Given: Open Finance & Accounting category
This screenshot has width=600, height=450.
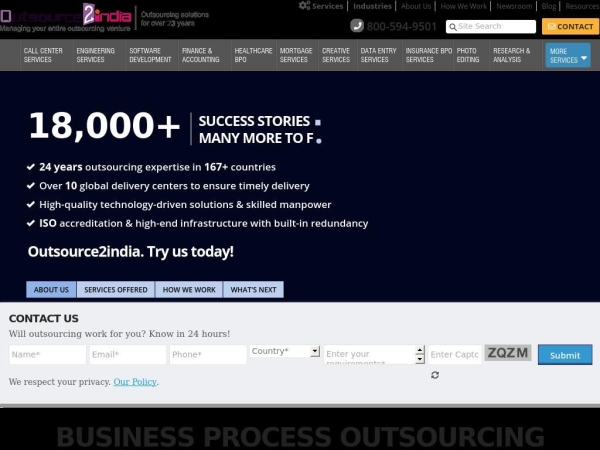Looking at the screenshot, I should click(x=201, y=55).
